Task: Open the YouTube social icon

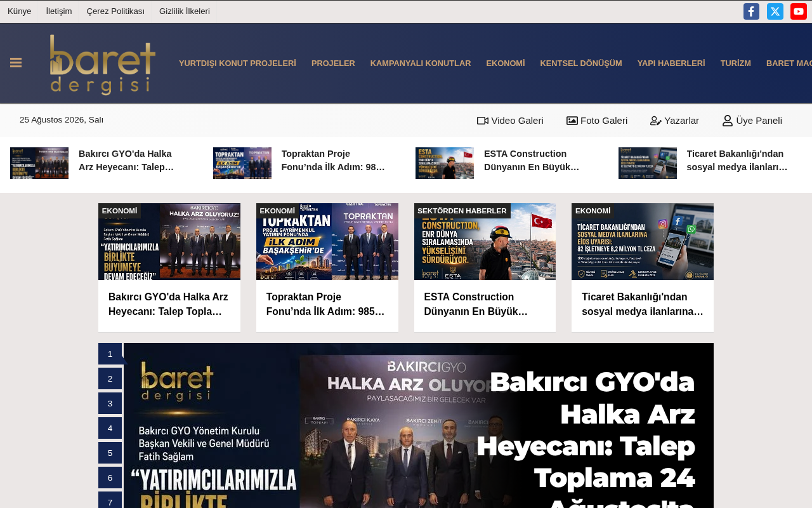Action: point(799,11)
